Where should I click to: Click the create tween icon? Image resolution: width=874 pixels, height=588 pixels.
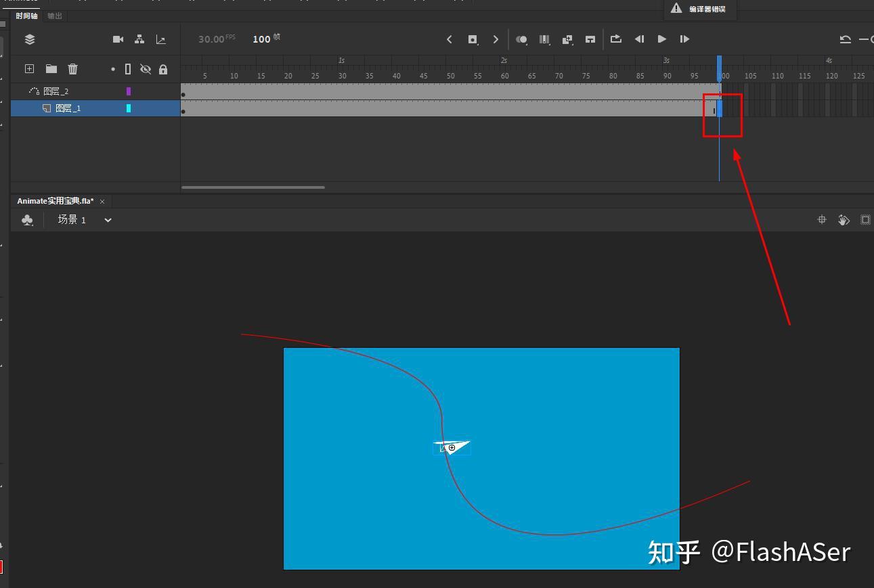tap(567, 39)
